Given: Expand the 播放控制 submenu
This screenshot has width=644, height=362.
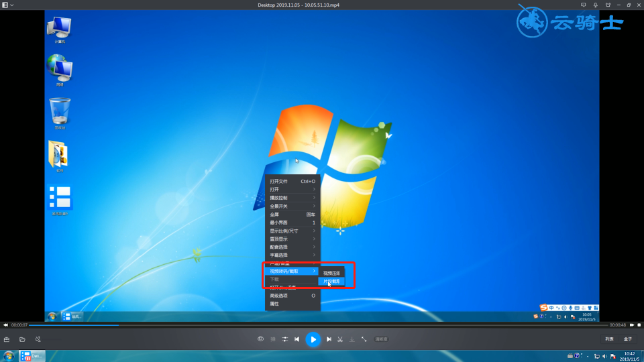Looking at the screenshot, I should pos(292,198).
